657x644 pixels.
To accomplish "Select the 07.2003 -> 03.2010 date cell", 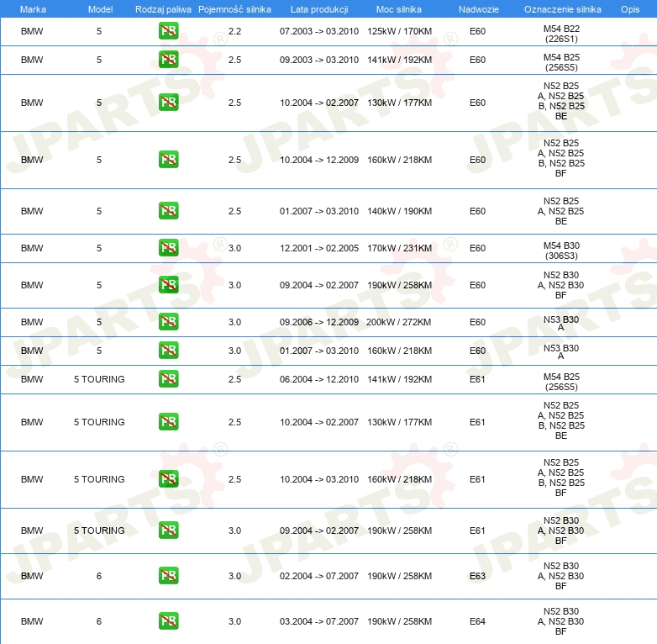I will (319, 31).
